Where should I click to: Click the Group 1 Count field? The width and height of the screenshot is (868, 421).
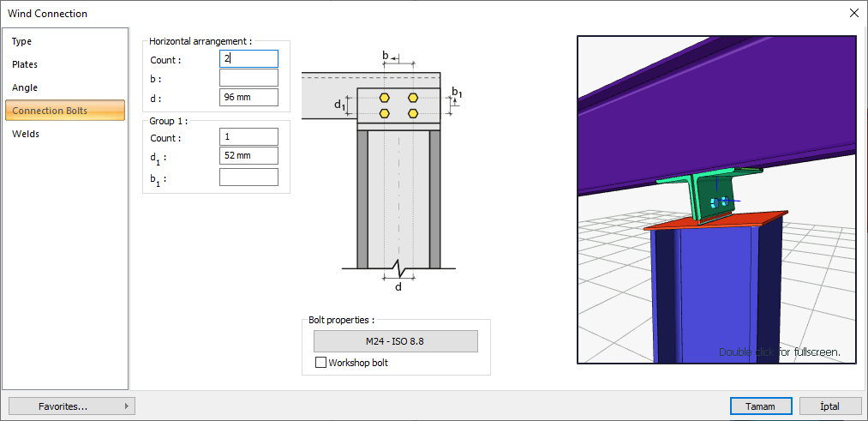coord(248,137)
